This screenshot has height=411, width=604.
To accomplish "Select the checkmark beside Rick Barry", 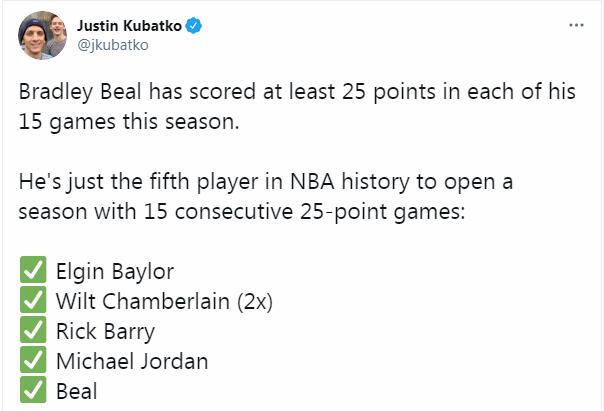I will point(32,331).
